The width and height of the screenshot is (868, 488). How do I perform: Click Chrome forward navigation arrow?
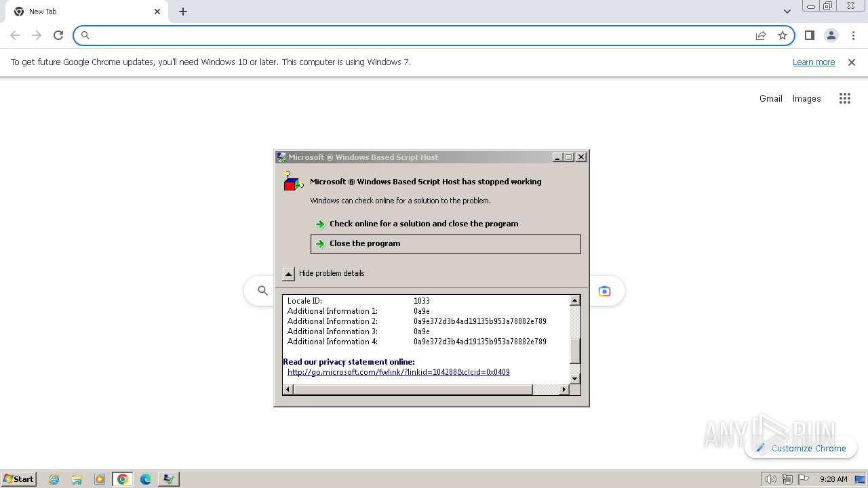point(37,35)
